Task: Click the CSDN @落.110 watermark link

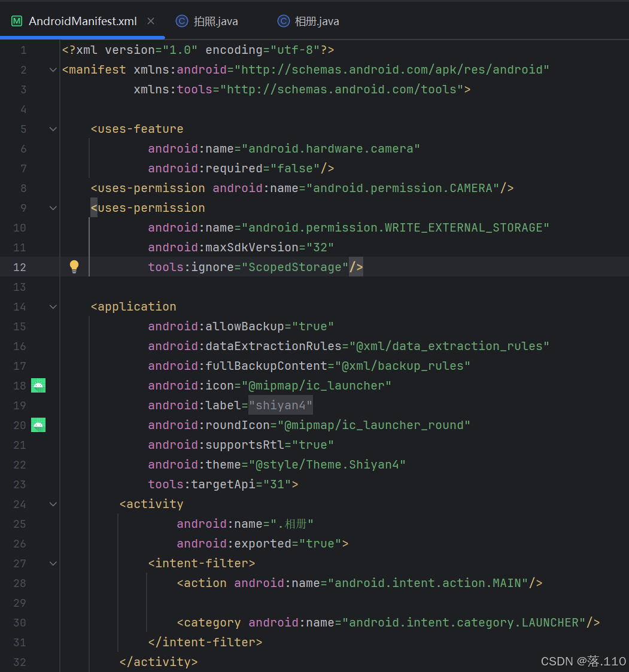Action: tap(584, 661)
